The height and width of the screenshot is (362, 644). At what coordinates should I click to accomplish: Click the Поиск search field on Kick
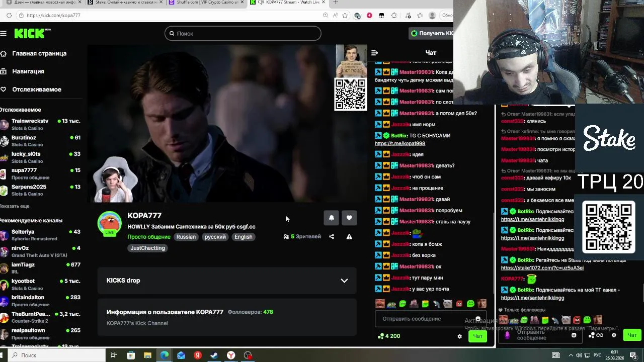243,33
